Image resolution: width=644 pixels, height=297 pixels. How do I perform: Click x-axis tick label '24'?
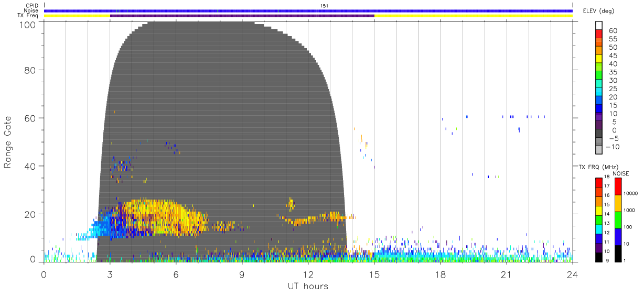point(573,274)
